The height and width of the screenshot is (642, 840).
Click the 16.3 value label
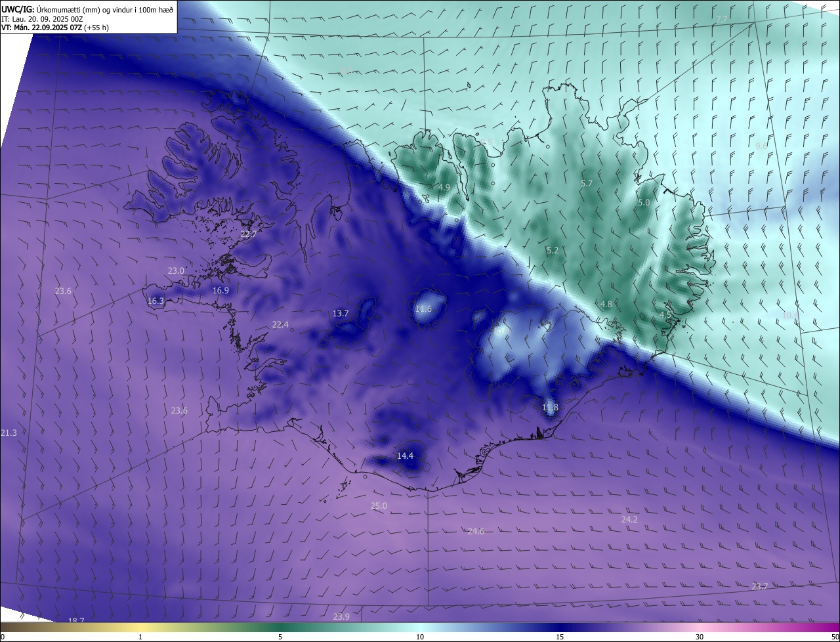(156, 301)
